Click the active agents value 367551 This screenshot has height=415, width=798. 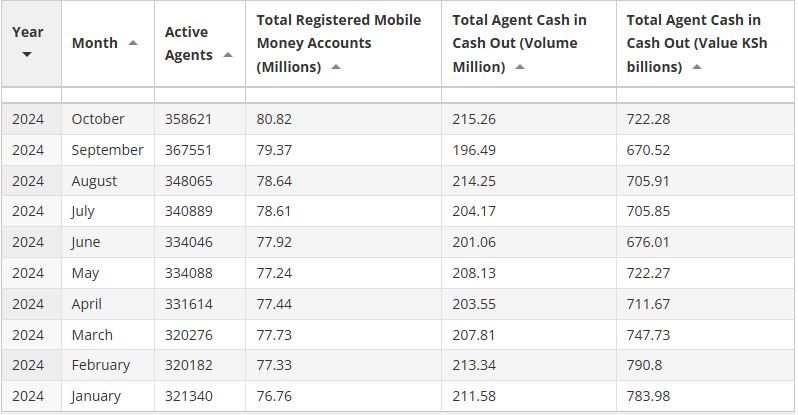(189, 150)
